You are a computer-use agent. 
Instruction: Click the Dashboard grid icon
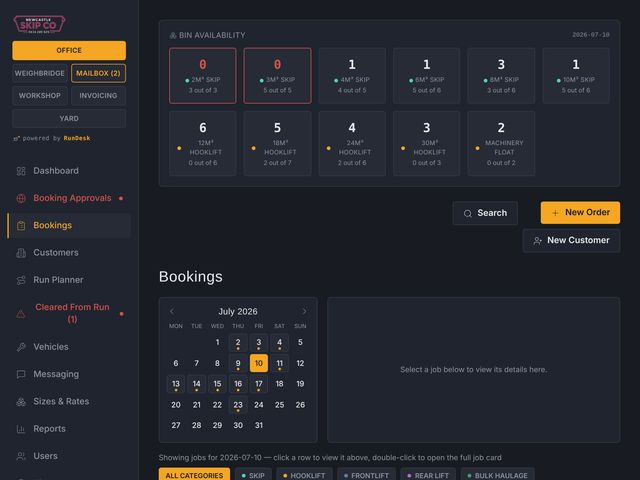point(21,171)
